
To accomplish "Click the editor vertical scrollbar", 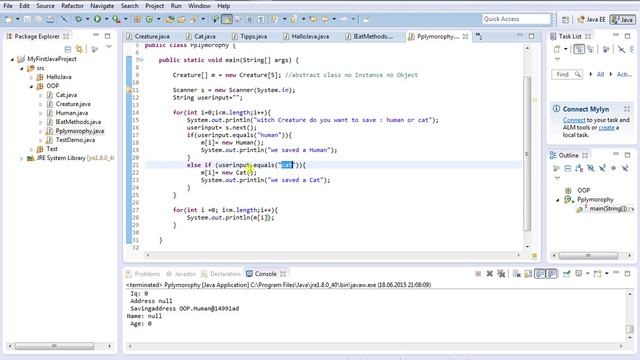I will coord(527,153).
